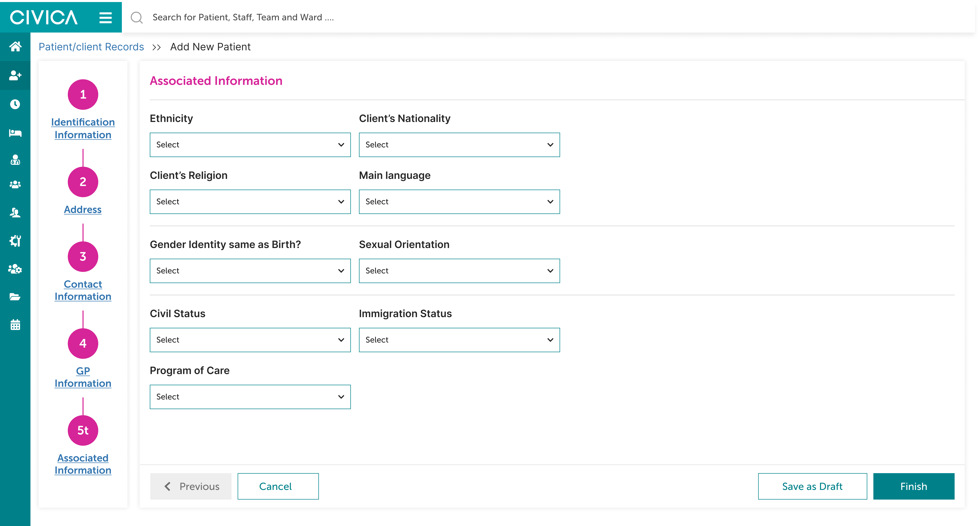Click the Cancel button

point(278,486)
